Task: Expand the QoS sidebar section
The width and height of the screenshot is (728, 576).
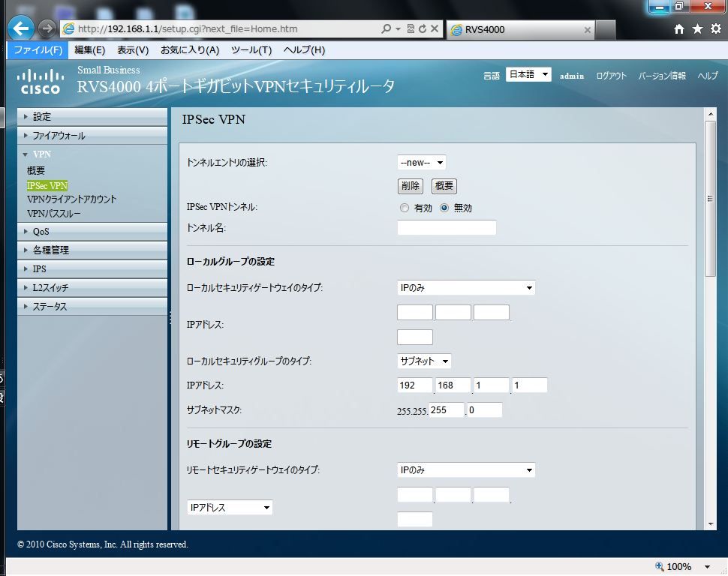Action: point(92,232)
